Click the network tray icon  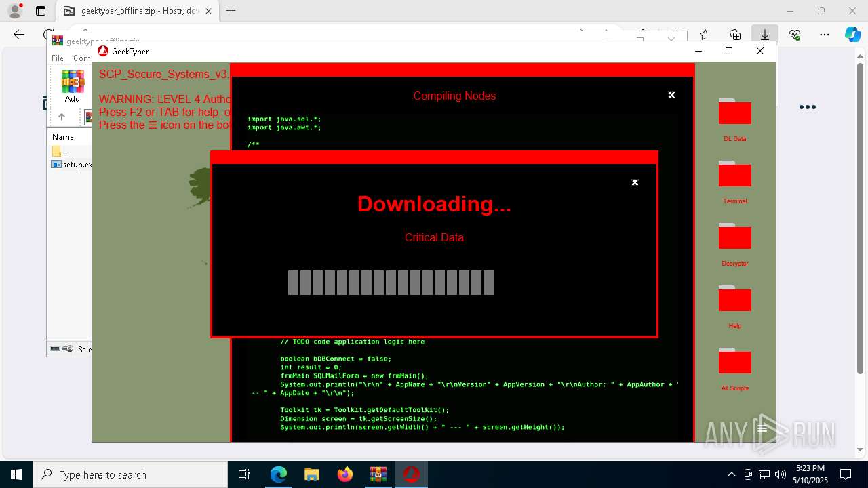[764, 474]
